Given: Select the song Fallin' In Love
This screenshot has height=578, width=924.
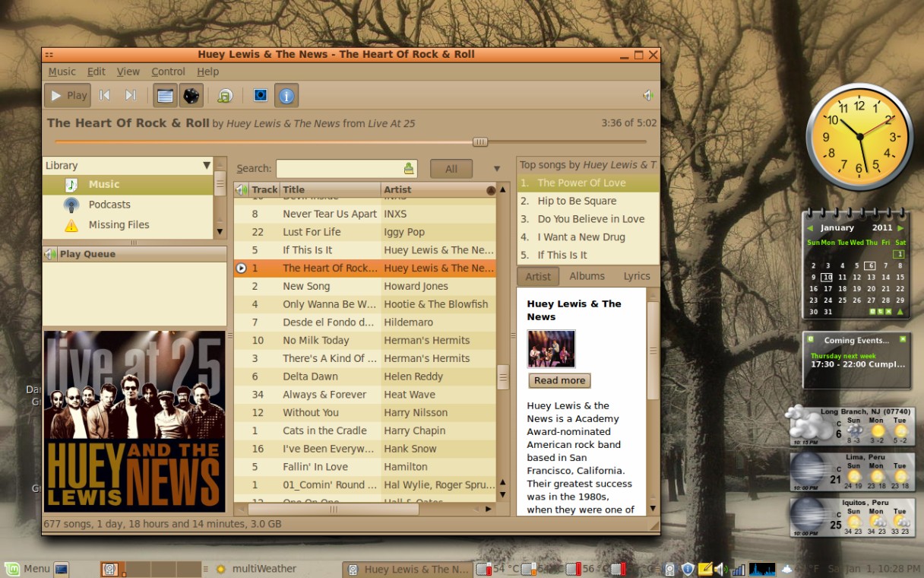Looking at the screenshot, I should coord(365,467).
